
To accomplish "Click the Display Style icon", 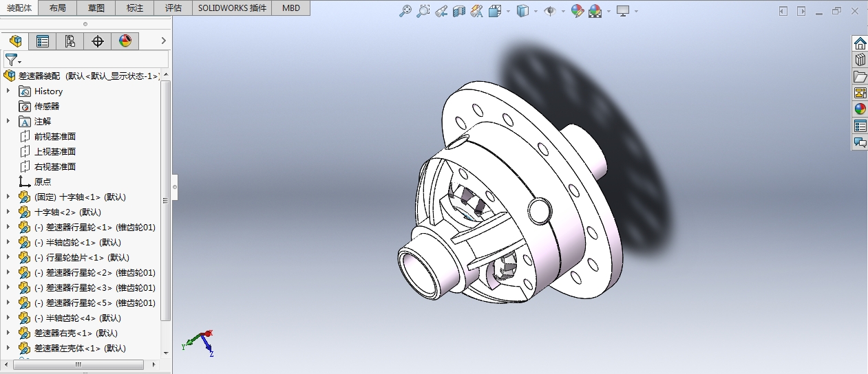I will point(523,11).
